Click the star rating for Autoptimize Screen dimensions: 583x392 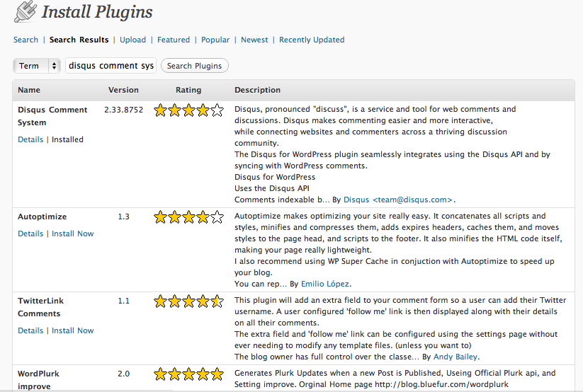(188, 217)
